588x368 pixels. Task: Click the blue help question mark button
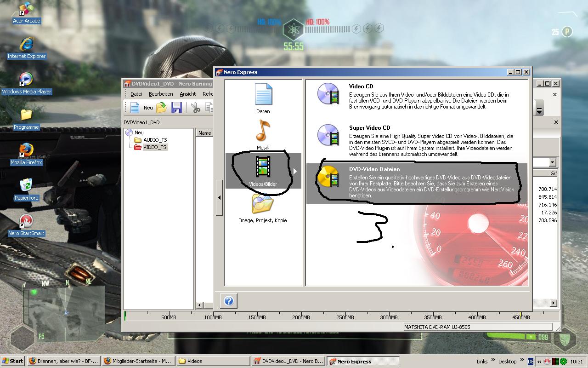[228, 301]
